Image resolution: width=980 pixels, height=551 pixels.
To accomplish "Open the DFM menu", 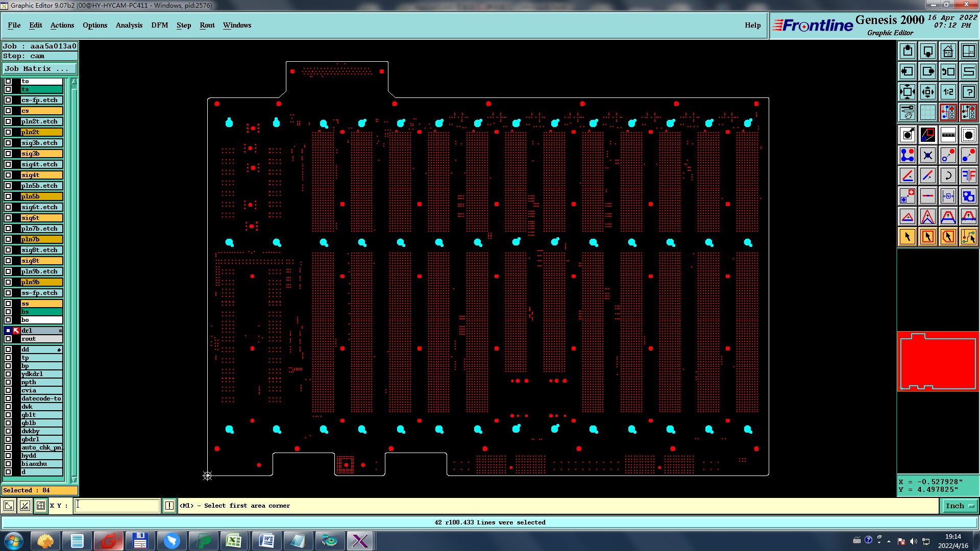I will click(160, 25).
